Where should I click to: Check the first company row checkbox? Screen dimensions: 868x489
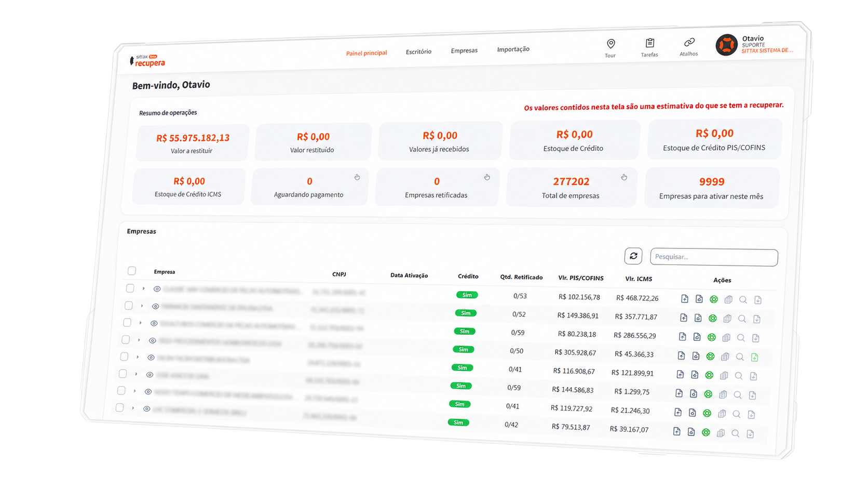(130, 288)
